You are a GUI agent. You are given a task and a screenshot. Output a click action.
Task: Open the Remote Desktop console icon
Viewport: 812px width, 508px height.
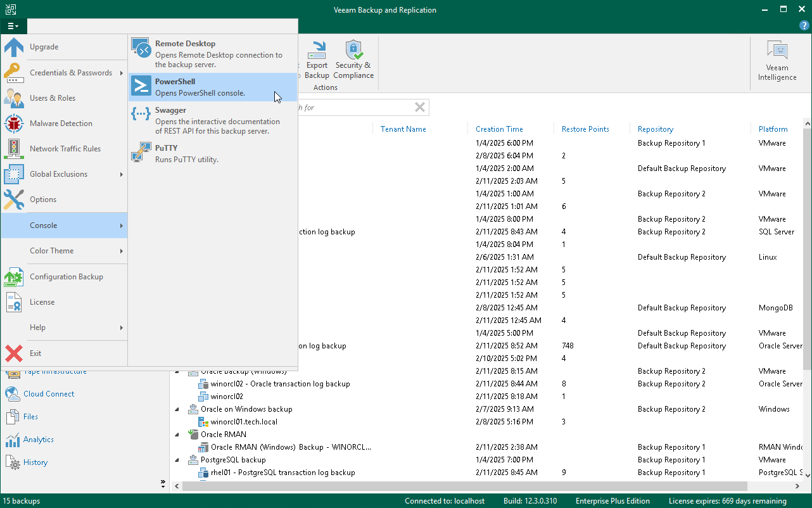click(141, 49)
